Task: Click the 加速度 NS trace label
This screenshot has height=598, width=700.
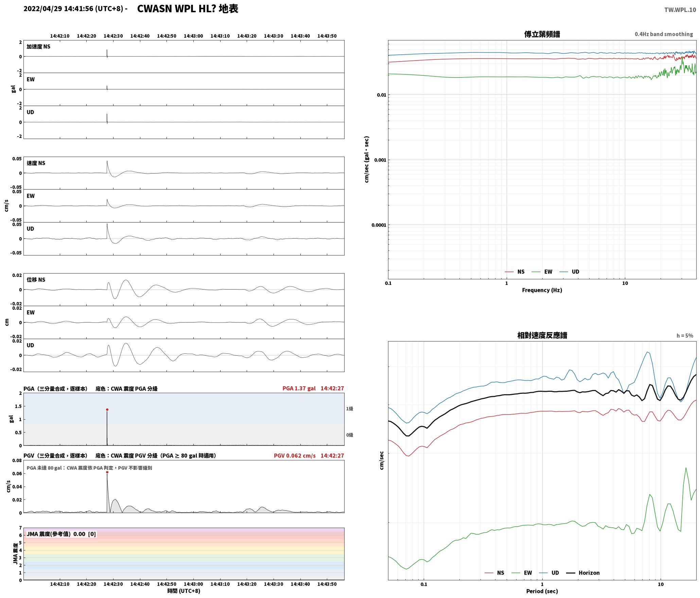Action: (38, 47)
